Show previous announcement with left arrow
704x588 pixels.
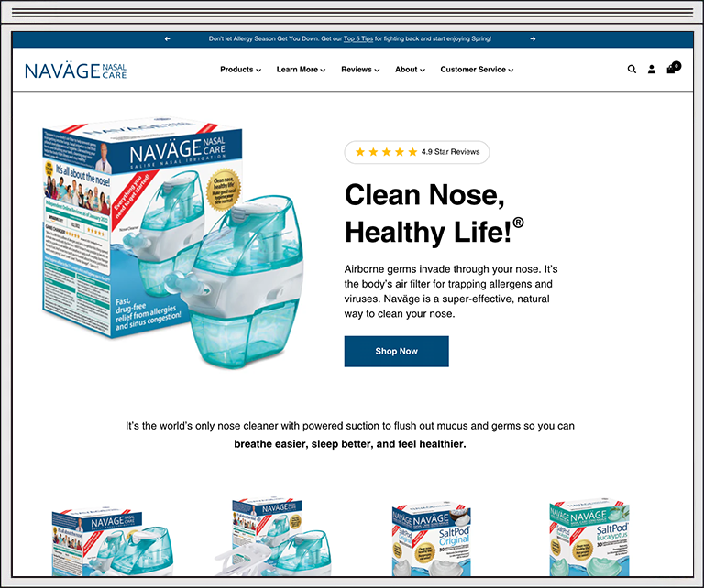[168, 39]
